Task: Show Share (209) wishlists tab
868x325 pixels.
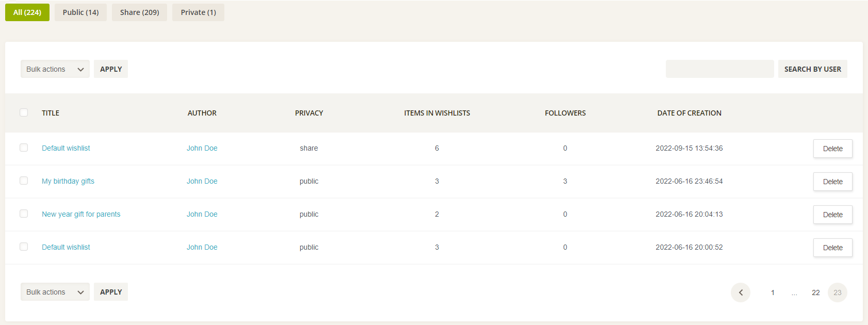Action: click(139, 12)
